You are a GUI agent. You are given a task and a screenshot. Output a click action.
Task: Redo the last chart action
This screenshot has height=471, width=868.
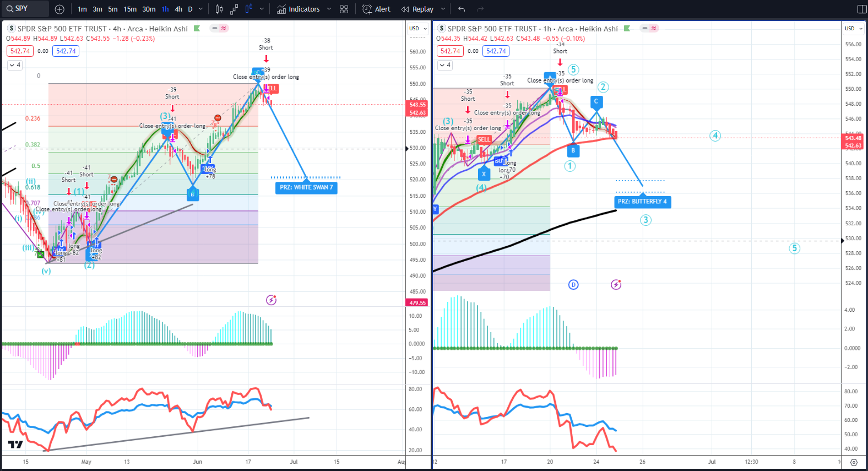pyautogui.click(x=480, y=9)
